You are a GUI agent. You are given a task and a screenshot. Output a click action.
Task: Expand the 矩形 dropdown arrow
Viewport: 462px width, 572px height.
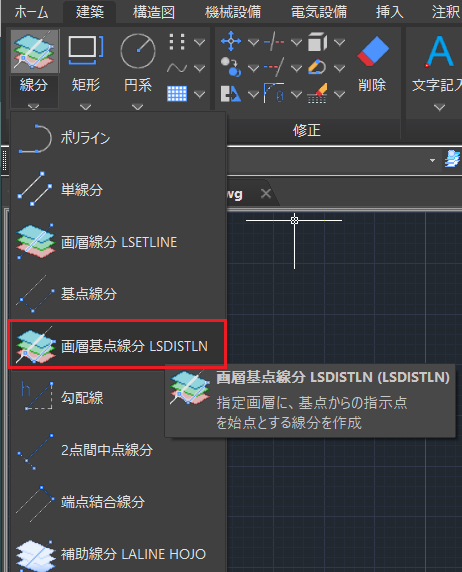[x=86, y=107]
